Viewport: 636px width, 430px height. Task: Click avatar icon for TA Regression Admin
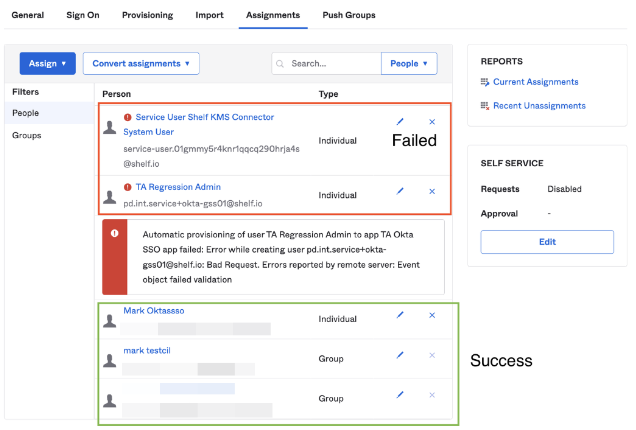(110, 197)
